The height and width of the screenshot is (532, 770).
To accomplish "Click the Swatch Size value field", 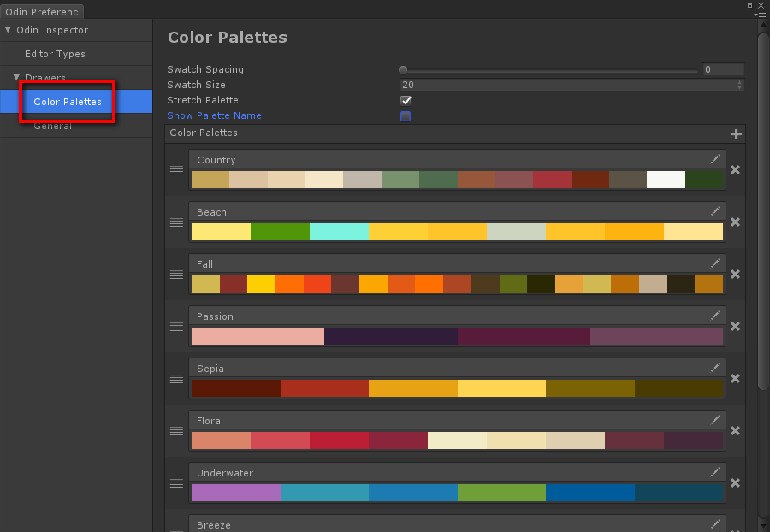I will pyautogui.click(x=572, y=85).
